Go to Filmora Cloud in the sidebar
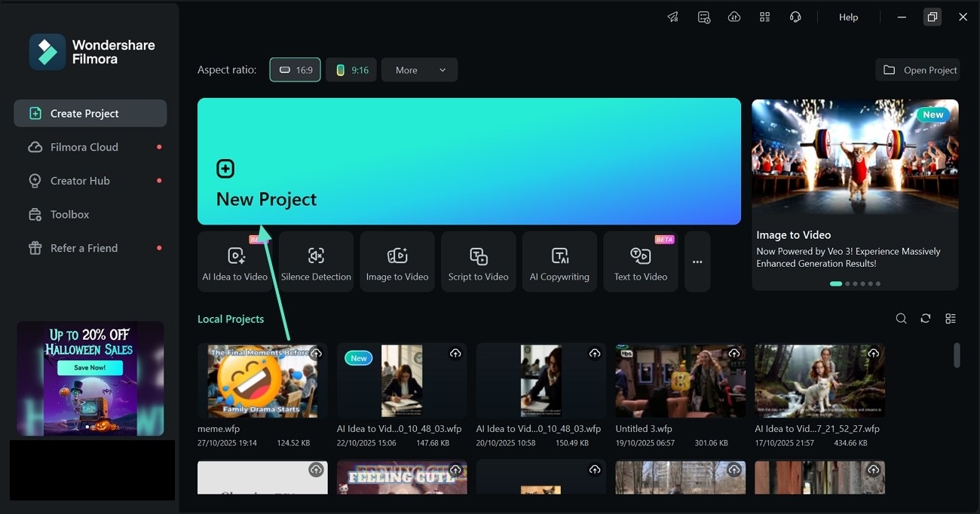 point(83,146)
